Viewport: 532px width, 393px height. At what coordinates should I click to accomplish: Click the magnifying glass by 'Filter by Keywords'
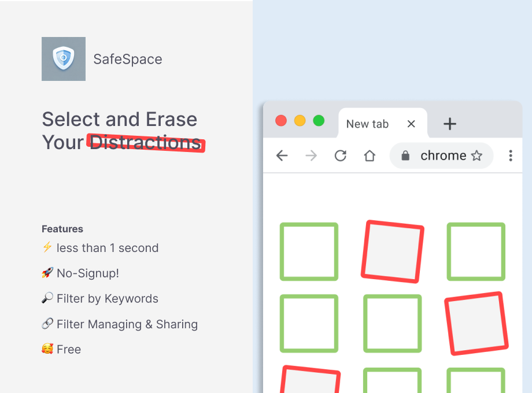tap(47, 298)
